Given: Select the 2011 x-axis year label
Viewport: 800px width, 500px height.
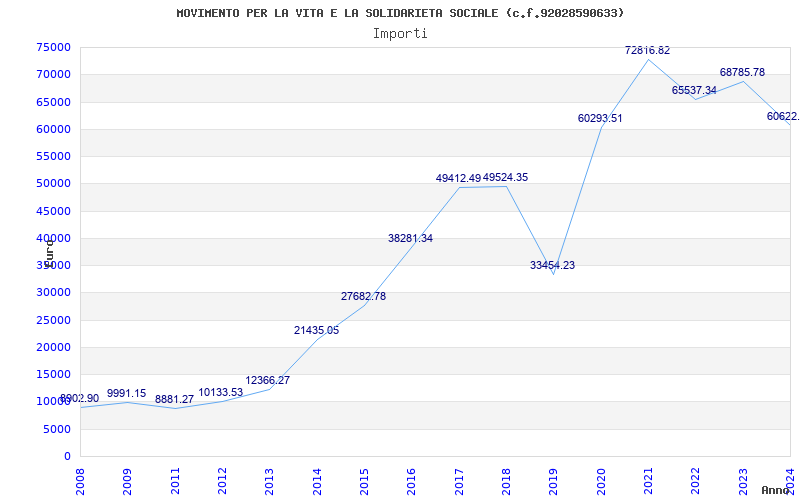Looking at the screenshot, I should 175,482.
